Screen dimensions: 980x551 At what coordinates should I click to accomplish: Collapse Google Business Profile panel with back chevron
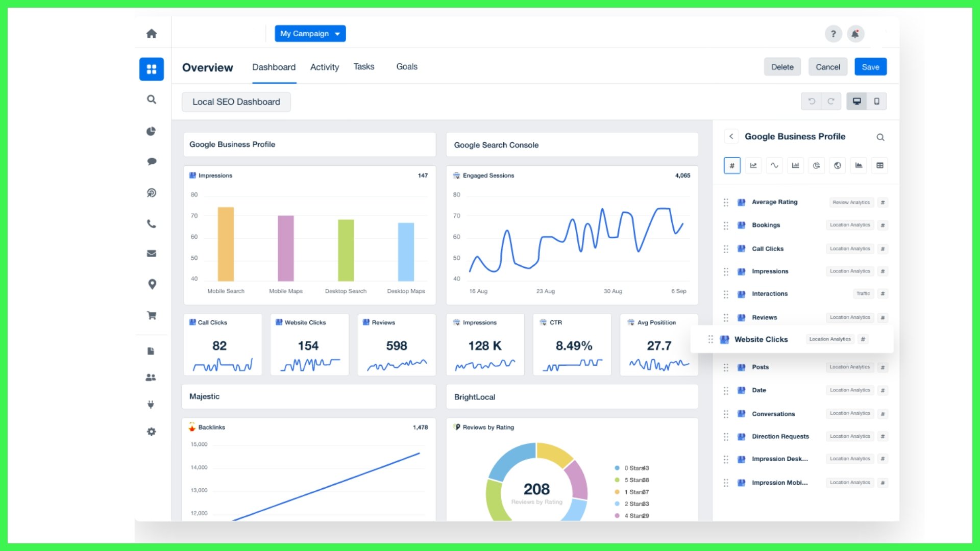[x=731, y=136]
